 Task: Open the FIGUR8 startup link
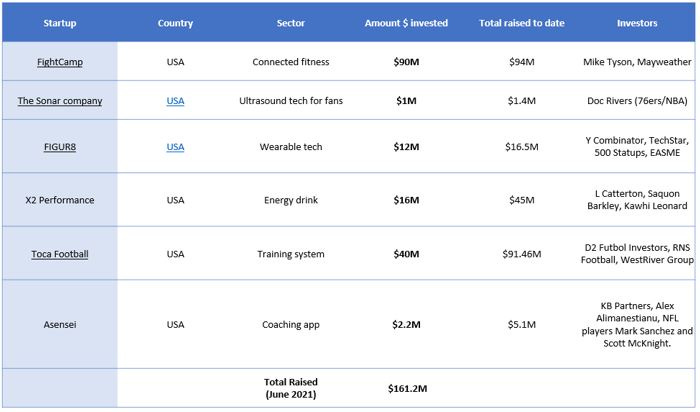(x=60, y=147)
